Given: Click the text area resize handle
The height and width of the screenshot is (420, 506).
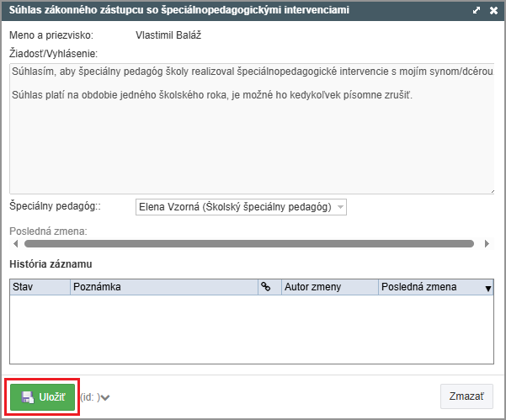Looking at the screenshot, I should (x=490, y=191).
